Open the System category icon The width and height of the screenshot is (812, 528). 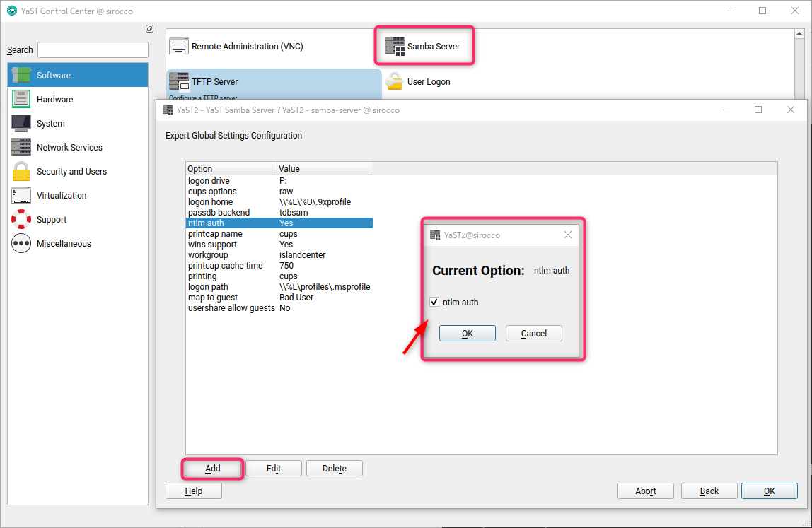[x=21, y=123]
